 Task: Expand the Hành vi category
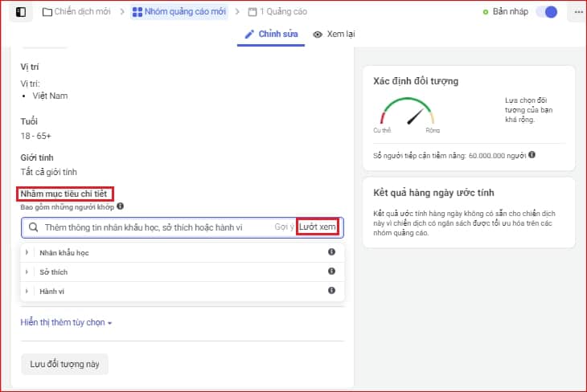click(27, 291)
